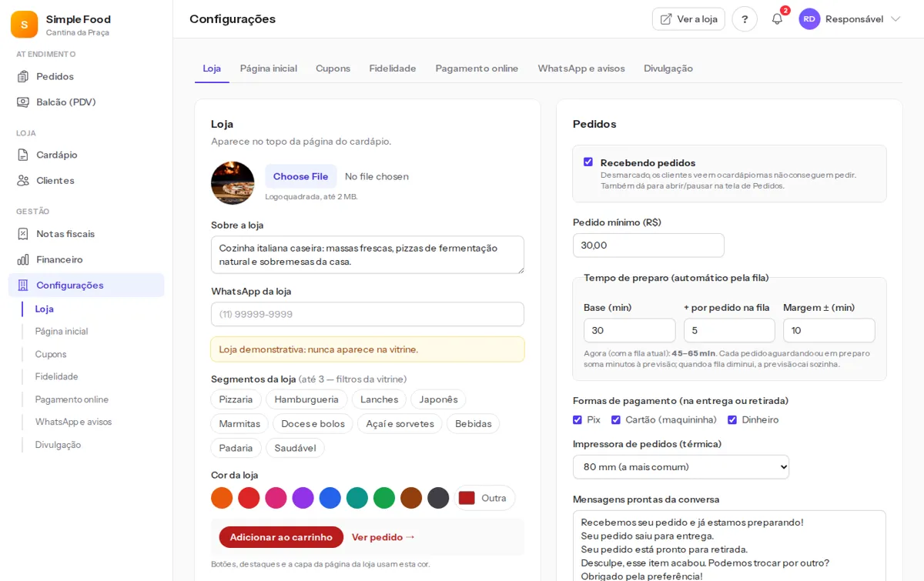
Task: Open Página inicial in sidebar submenu
Action: [x=62, y=331]
